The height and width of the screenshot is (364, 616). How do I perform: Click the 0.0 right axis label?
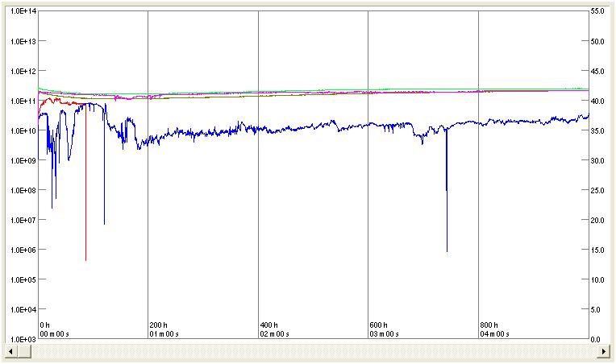pyautogui.click(x=596, y=339)
